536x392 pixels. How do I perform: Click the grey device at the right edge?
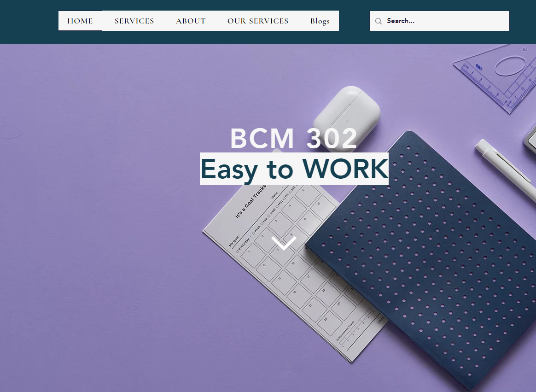pyautogui.click(x=530, y=138)
